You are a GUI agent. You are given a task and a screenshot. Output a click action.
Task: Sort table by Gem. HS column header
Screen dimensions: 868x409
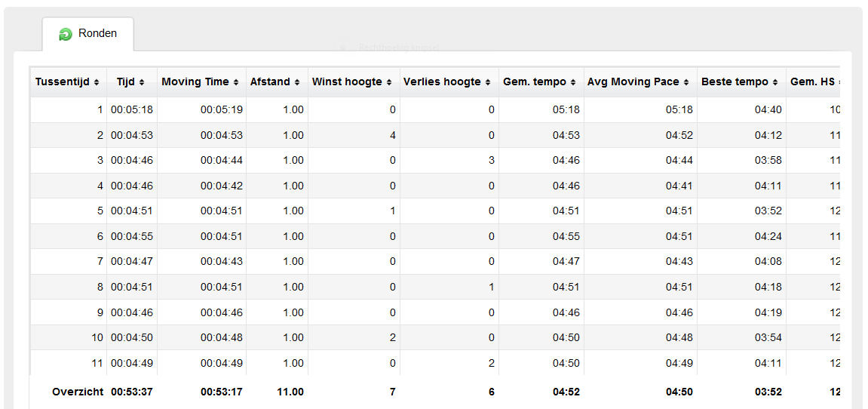click(813, 82)
